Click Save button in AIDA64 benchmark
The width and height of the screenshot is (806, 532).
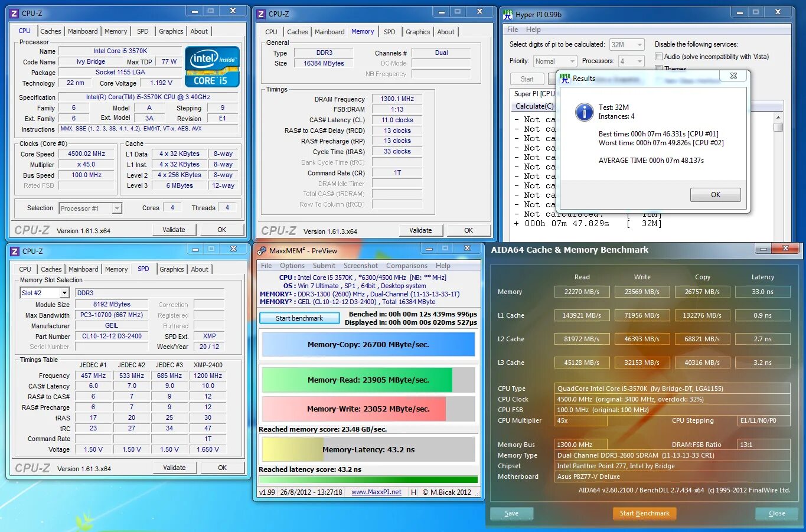click(x=512, y=513)
